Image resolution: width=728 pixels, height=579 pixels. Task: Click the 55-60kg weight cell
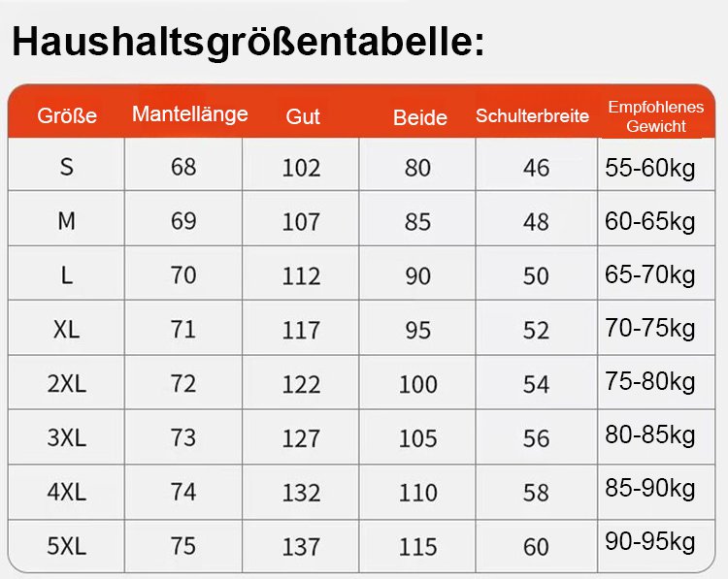650,168
